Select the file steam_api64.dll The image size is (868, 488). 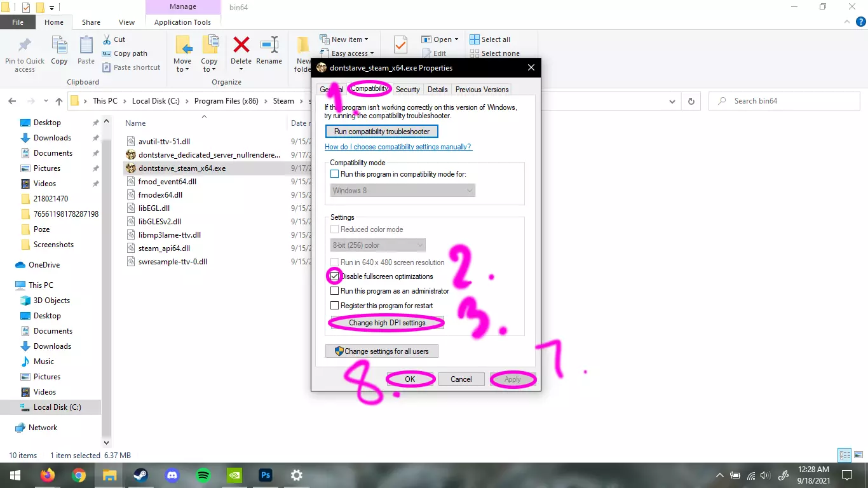(x=164, y=248)
